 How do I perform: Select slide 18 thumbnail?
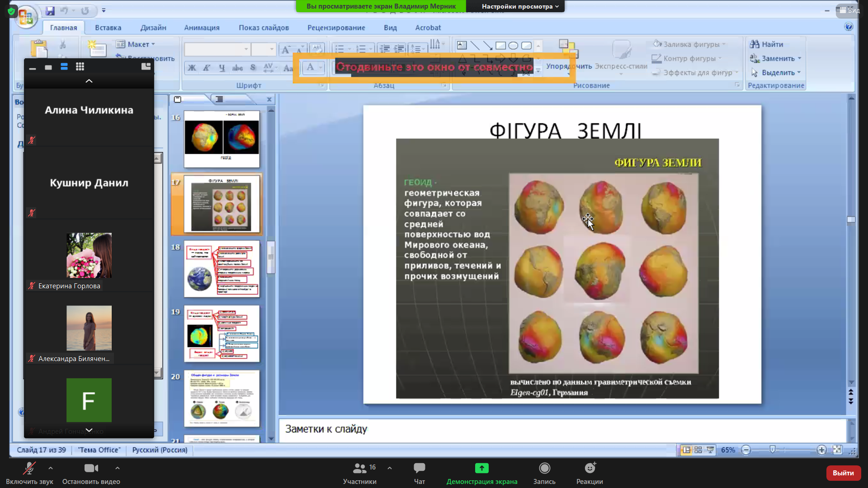(x=222, y=269)
